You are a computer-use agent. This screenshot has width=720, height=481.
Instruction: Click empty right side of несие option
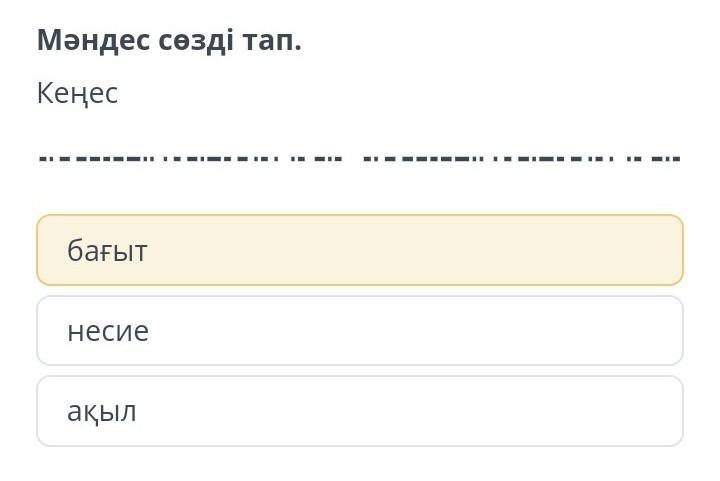(560, 331)
